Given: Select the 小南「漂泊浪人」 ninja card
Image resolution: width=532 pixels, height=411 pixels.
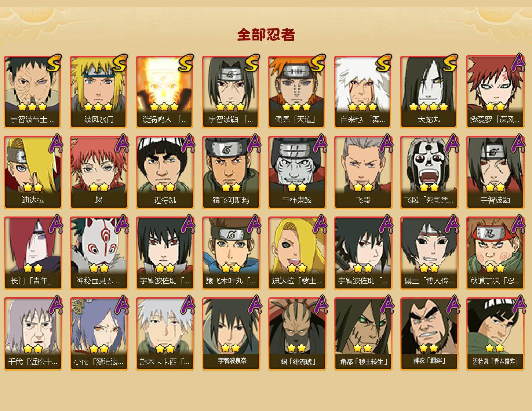Looking at the screenshot, I should click(x=99, y=334).
